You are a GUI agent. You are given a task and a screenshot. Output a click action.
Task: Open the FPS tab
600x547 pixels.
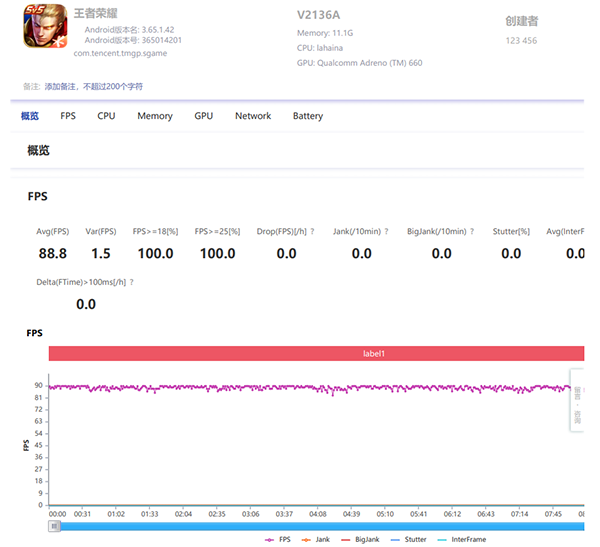point(68,116)
